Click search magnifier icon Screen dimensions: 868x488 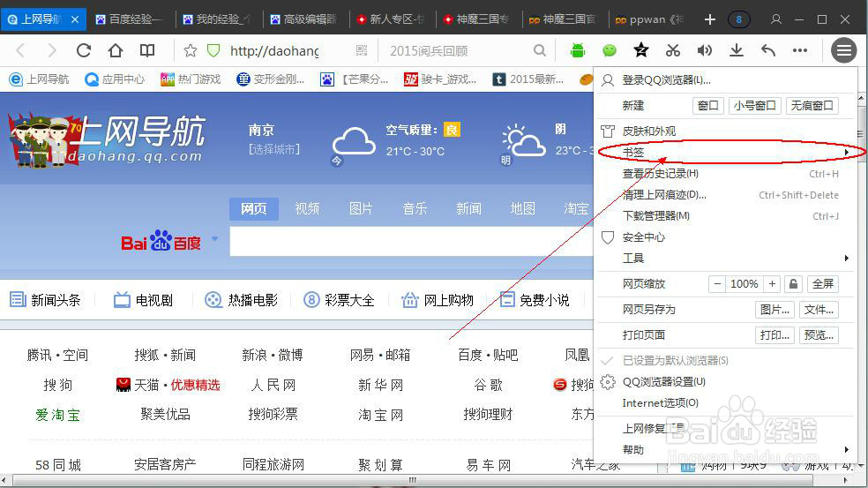point(539,51)
